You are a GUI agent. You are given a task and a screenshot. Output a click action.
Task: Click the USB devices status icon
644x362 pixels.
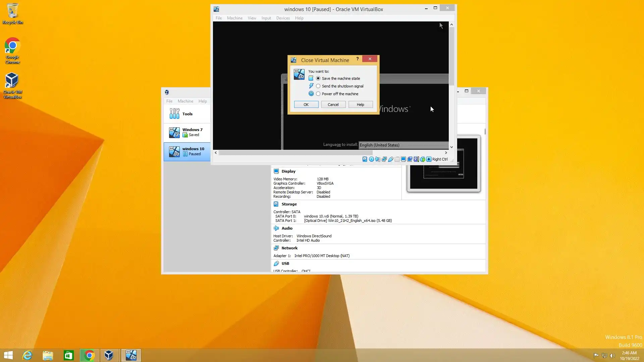click(x=390, y=159)
